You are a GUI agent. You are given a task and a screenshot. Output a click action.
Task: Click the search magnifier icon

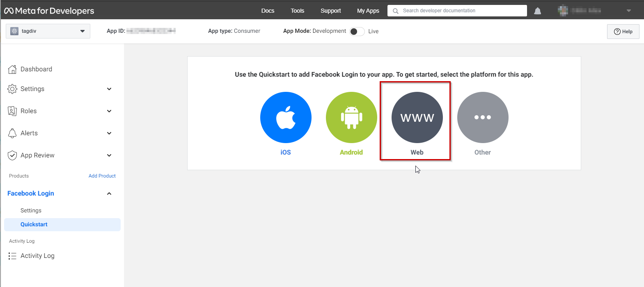(396, 11)
